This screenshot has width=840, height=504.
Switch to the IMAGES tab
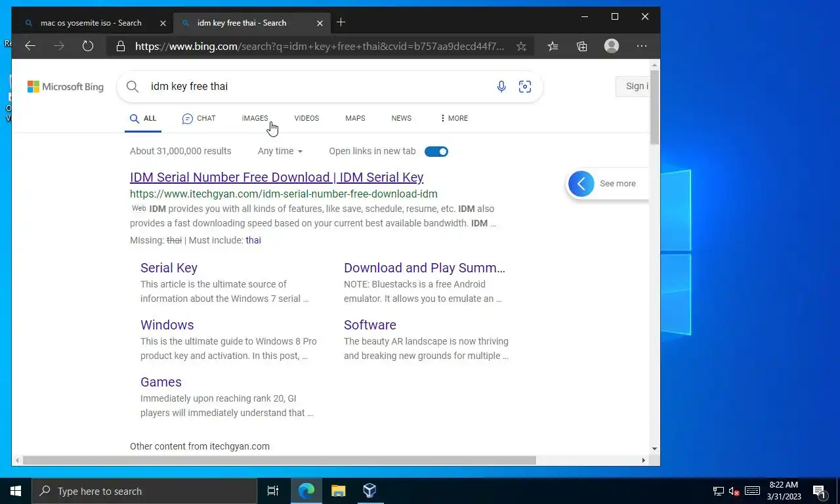(255, 118)
